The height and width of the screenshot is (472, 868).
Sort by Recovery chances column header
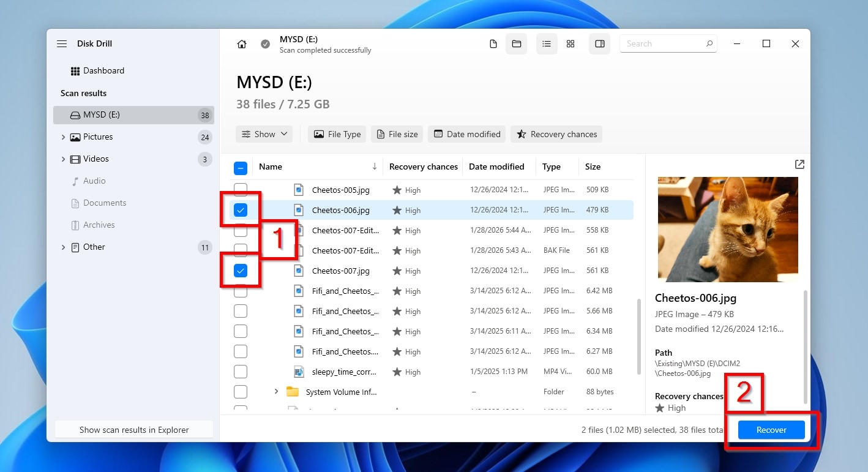click(424, 167)
